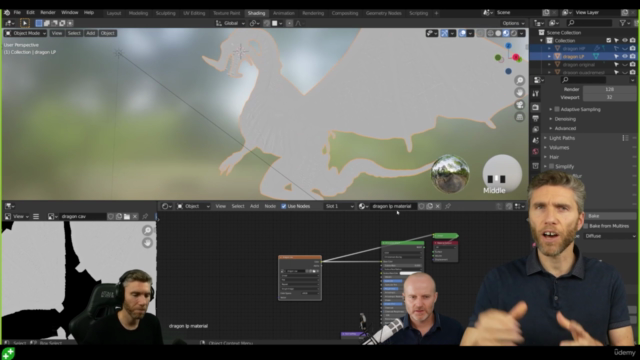This screenshot has height=360, width=640.
Task: Click the viewport pan hand gizmo
Action: (x=519, y=93)
